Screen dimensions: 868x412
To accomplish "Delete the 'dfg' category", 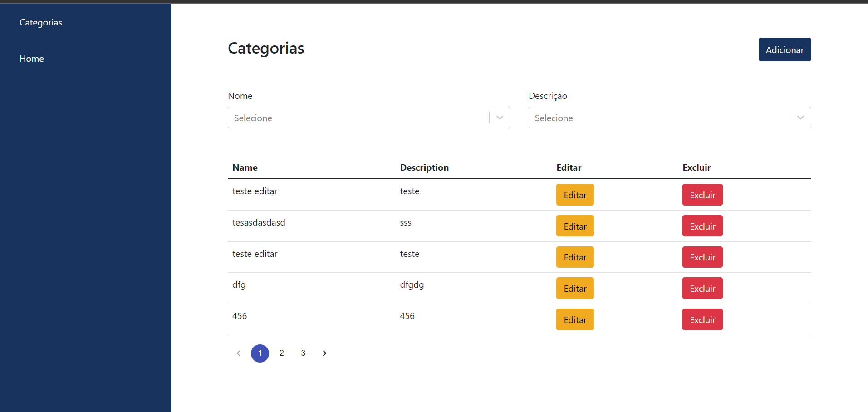I will [x=702, y=288].
